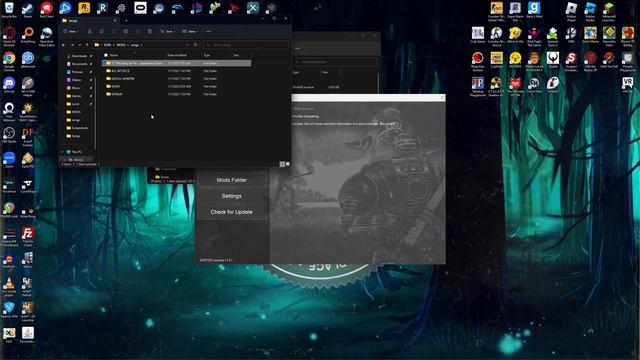Select Documents in the Explorer sidebar

point(79,64)
